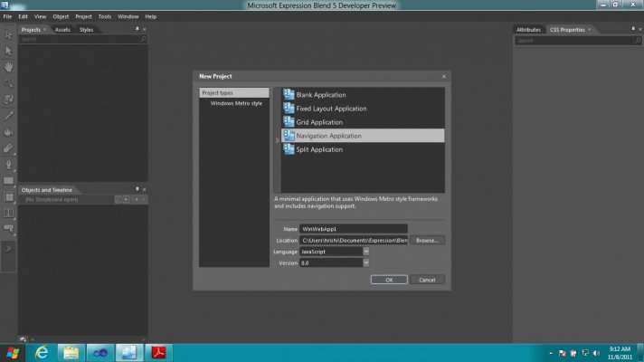Viewport: 644px width, 362px height.
Task: Pin the CSS Properties panel
Action: (x=633, y=29)
